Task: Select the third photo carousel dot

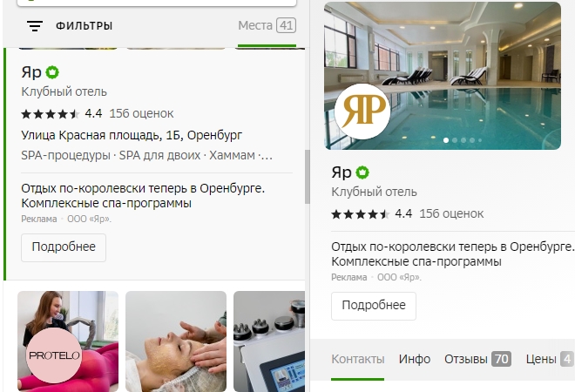Action: coord(463,140)
